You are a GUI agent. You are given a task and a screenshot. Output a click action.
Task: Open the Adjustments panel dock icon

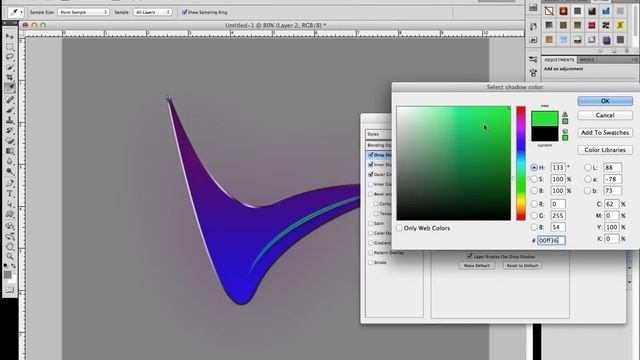(533, 60)
